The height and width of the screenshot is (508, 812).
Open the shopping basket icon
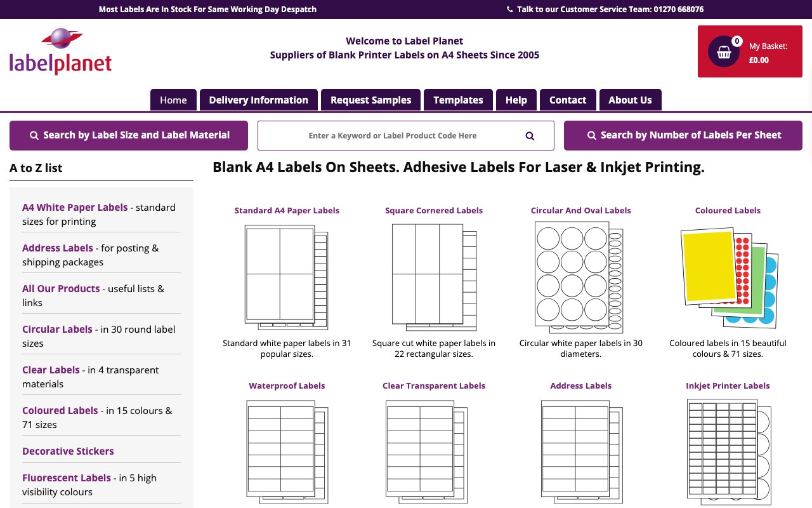click(724, 52)
